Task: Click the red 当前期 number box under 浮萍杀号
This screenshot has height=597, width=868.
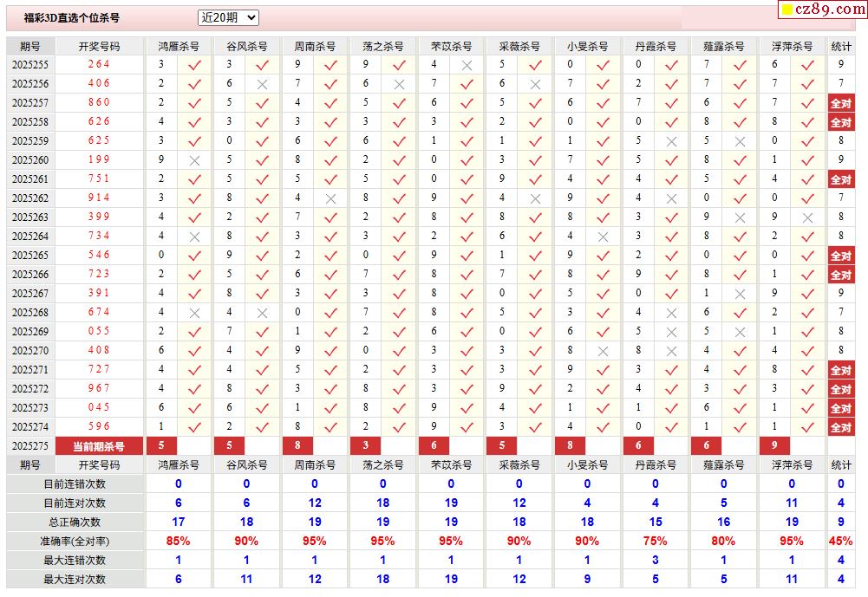Action: pos(773,446)
